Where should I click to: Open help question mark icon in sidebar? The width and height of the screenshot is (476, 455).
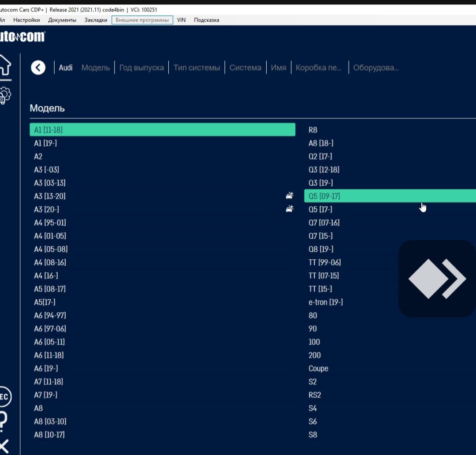pyautogui.click(x=3, y=421)
